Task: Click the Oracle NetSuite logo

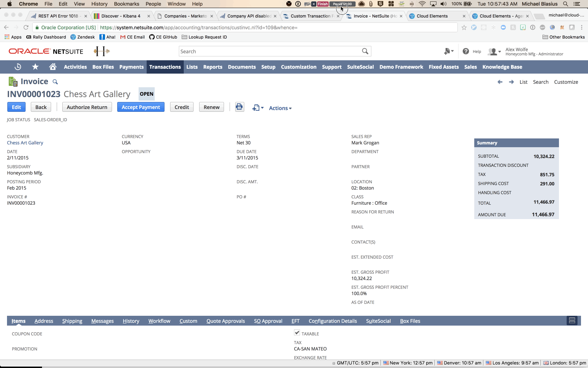Action: 46,52
